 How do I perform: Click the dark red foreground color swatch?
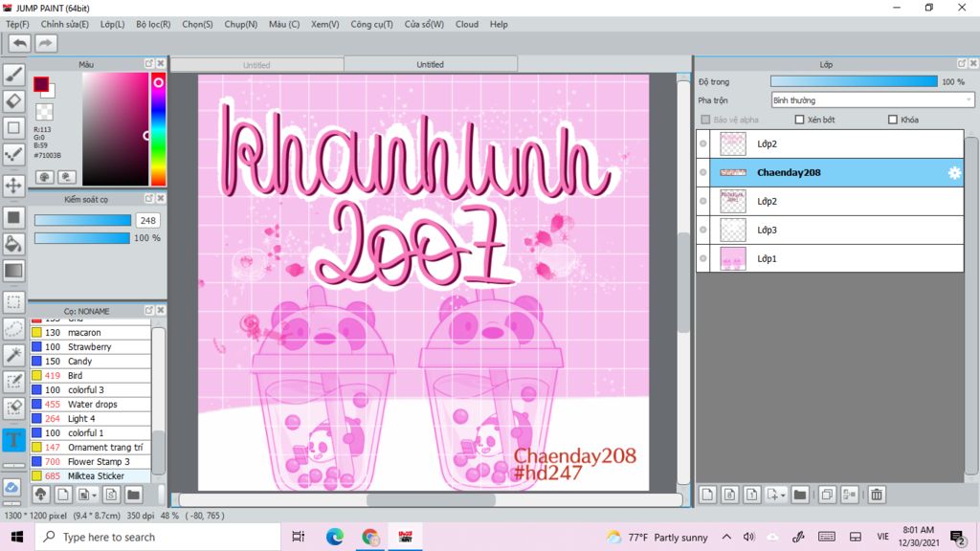click(x=41, y=84)
